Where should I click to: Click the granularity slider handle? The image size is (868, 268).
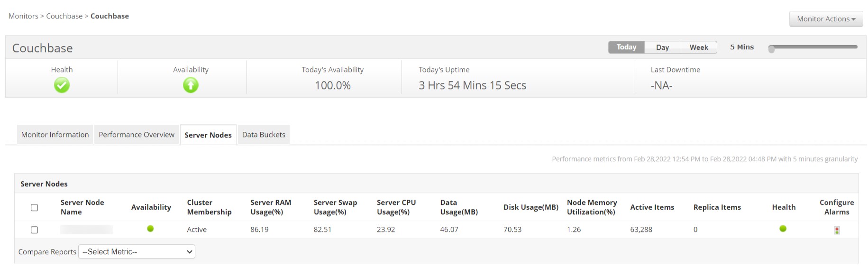pos(771,49)
